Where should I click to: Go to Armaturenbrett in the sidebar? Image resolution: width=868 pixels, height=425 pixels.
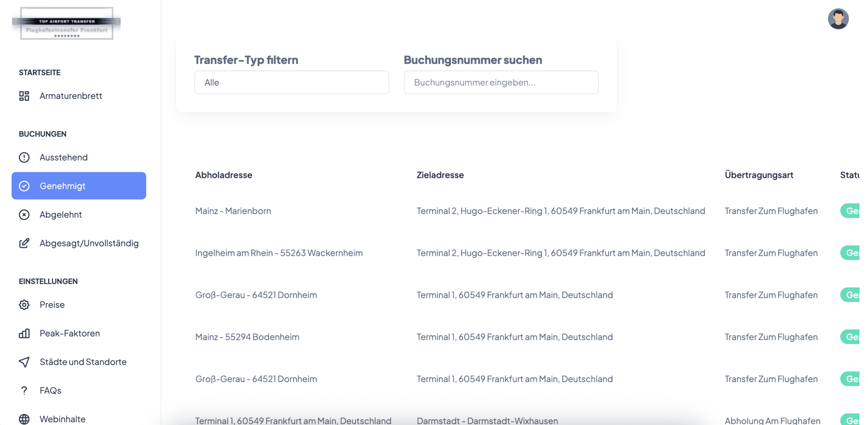(x=71, y=96)
